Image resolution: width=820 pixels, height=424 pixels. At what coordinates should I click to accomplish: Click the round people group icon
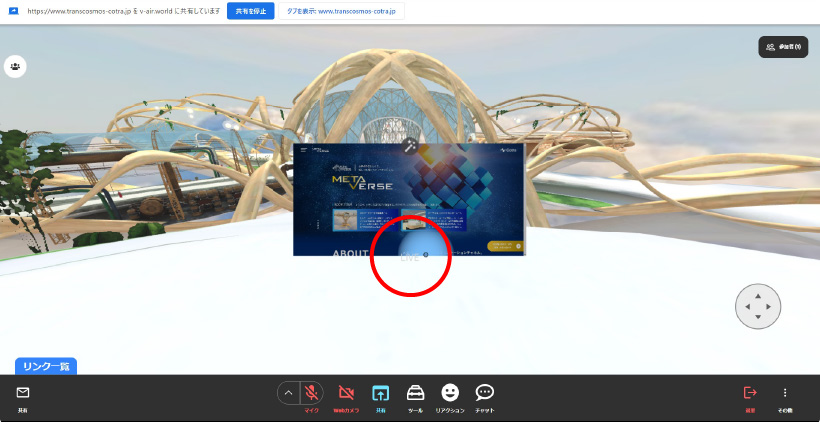pos(15,67)
